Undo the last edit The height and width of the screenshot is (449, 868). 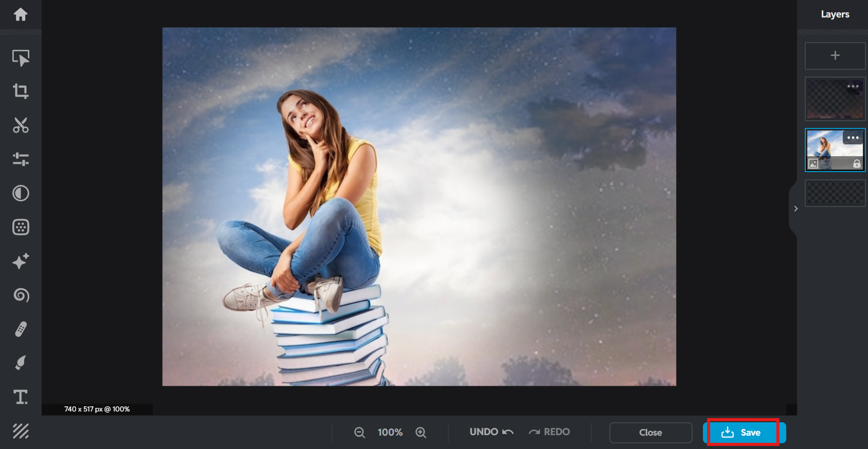[492, 432]
